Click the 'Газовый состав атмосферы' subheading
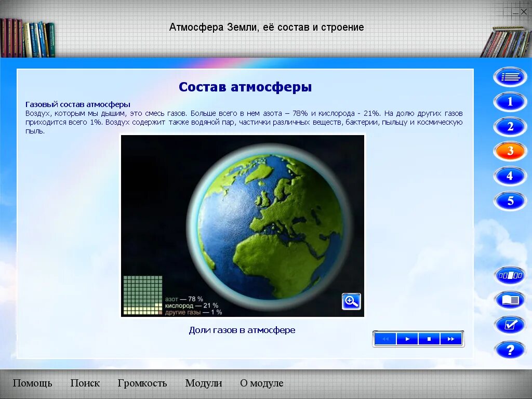The width and height of the screenshot is (532, 399). tap(78, 104)
